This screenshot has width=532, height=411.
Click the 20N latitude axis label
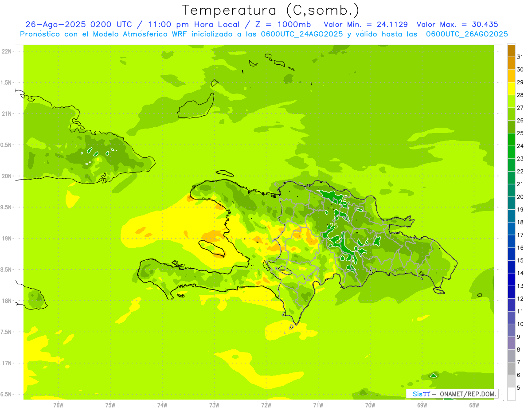click(x=8, y=176)
